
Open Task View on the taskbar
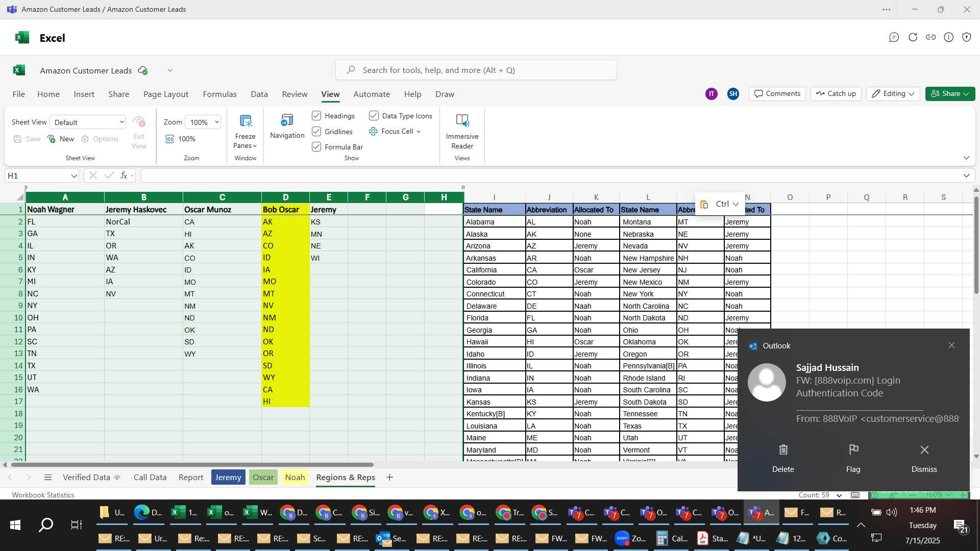click(x=77, y=524)
